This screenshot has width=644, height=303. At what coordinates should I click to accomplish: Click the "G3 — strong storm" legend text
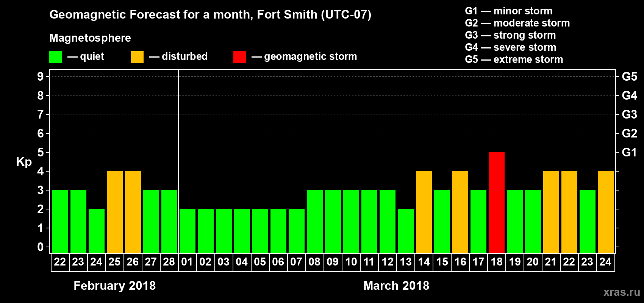click(510, 35)
